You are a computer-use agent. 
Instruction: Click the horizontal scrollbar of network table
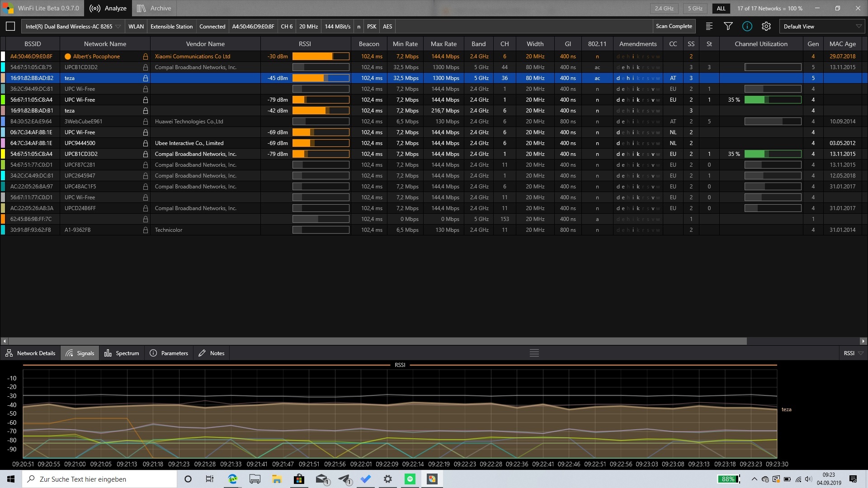(377, 341)
